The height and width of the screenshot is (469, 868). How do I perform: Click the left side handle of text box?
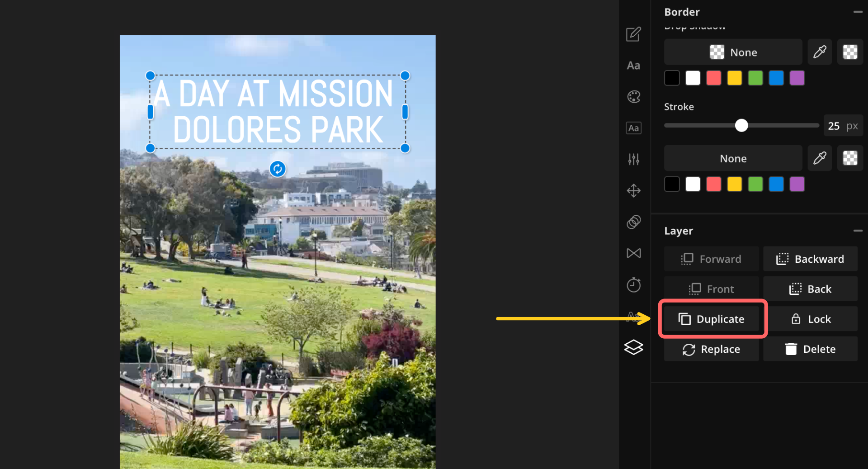point(150,112)
